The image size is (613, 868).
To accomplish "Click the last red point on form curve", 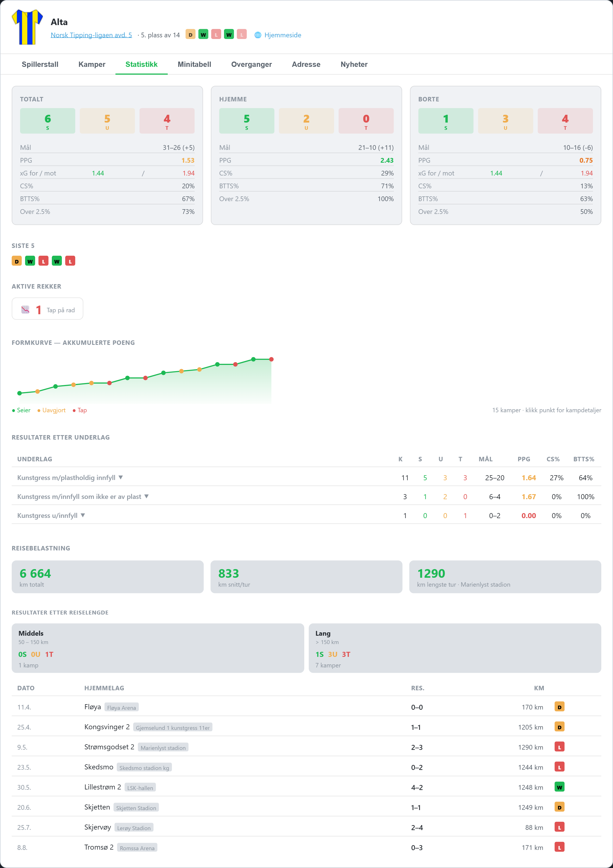I will click(271, 359).
